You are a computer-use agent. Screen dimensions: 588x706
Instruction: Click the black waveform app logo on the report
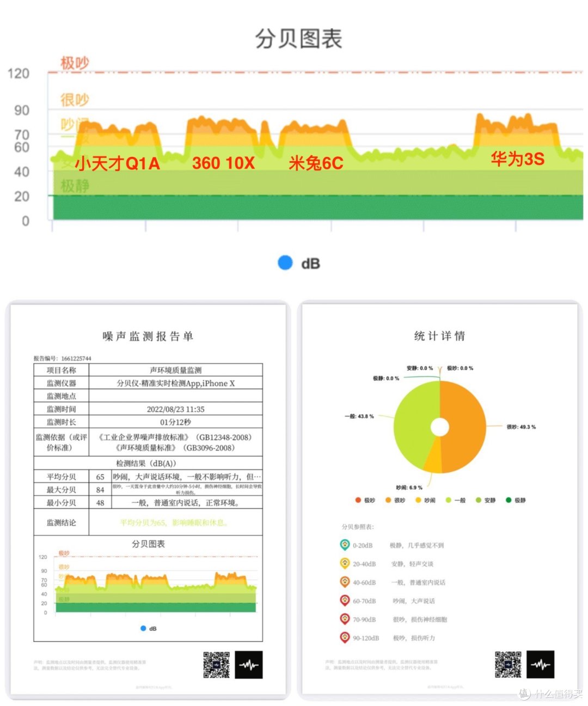[249, 665]
